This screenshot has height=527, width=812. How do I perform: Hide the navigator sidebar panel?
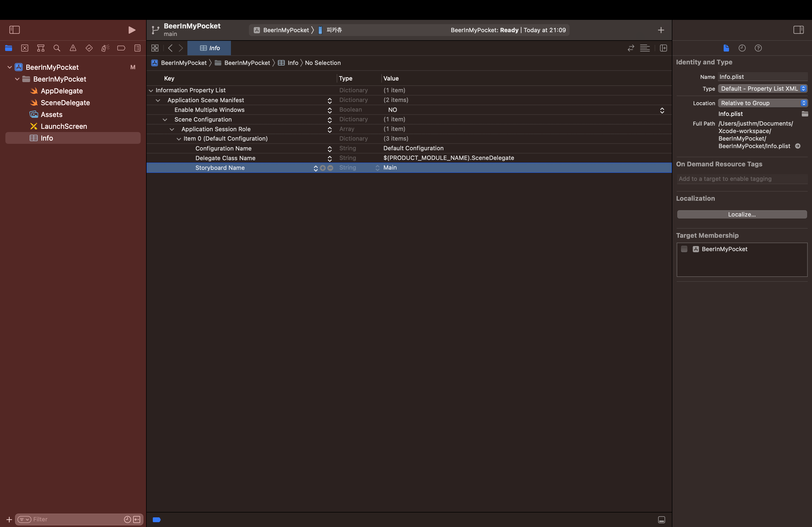tap(14, 30)
